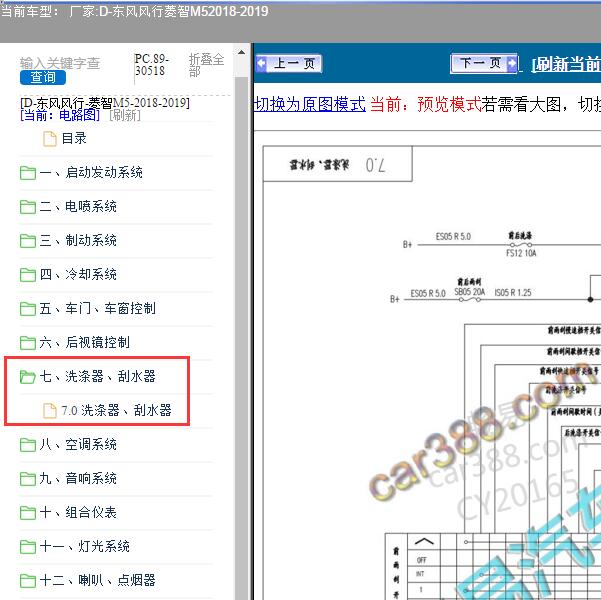The height and width of the screenshot is (600, 601).
Task: Click the PC.89-30518 label
Action: pos(151,65)
